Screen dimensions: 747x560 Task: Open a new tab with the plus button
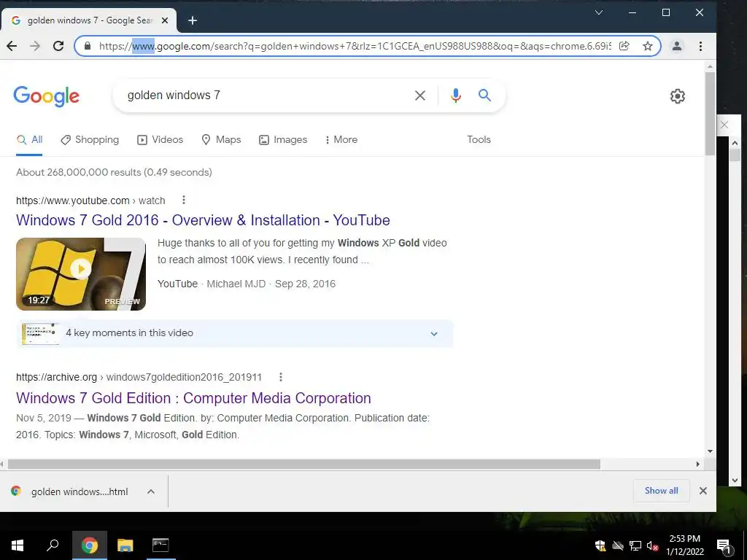coord(193,20)
